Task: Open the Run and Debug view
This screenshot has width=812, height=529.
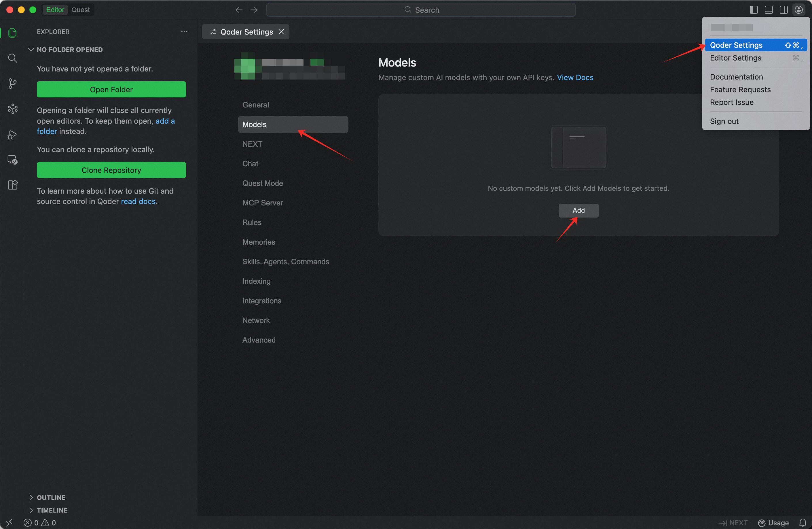Action: pyautogui.click(x=13, y=135)
